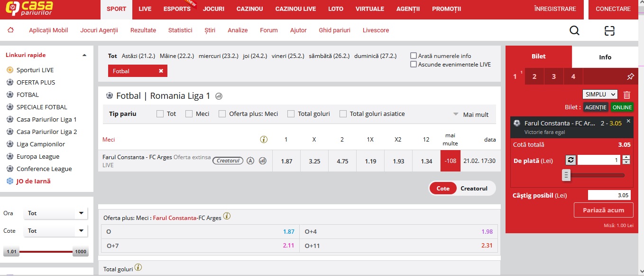Open Sporturi LIVE quick link

(35, 70)
